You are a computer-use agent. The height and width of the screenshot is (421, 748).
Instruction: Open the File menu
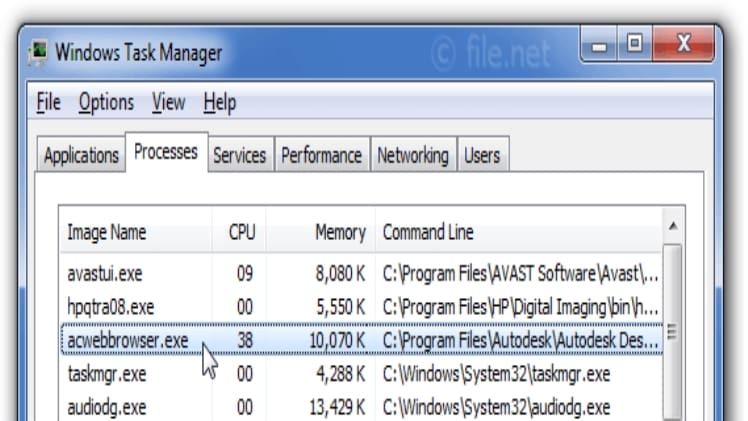(48, 102)
